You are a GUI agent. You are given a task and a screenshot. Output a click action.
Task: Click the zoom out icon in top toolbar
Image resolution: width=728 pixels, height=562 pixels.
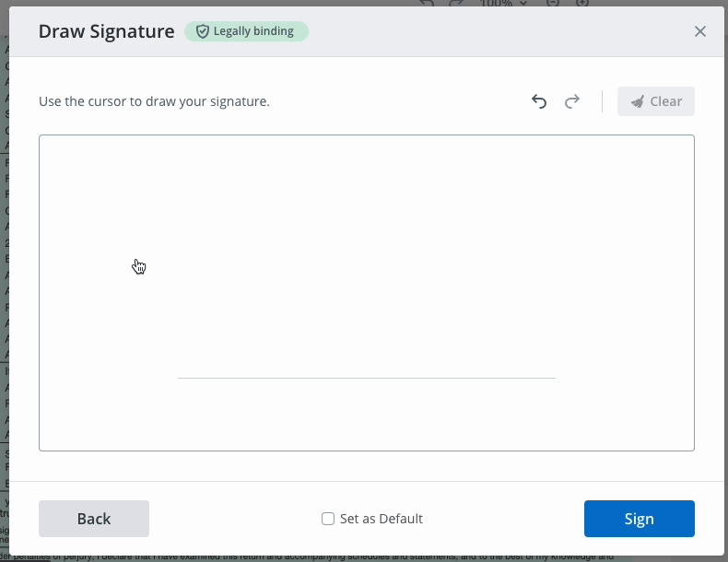[x=553, y=3]
